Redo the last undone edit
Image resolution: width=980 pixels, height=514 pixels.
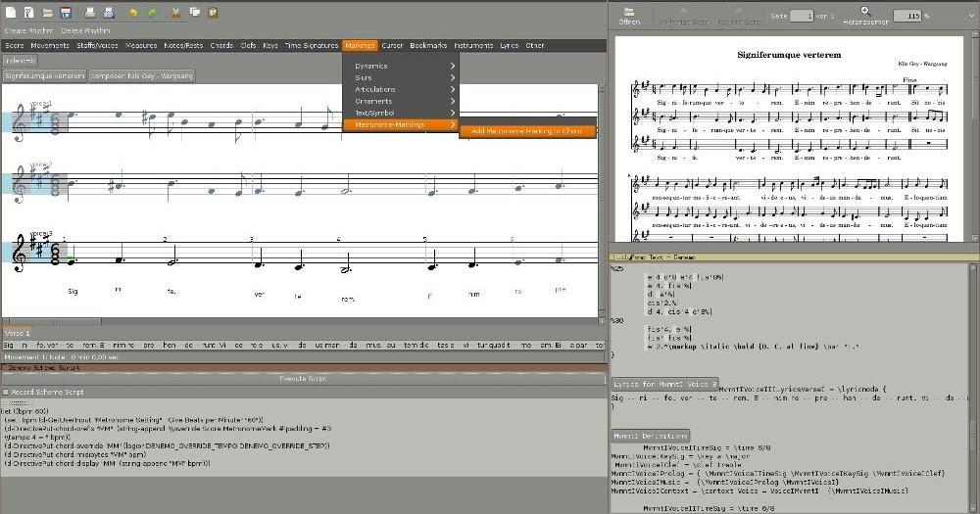coord(152,13)
